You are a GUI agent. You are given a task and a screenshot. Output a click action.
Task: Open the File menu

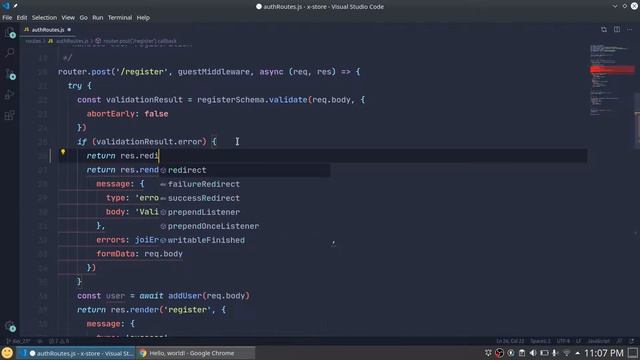pos(7,18)
